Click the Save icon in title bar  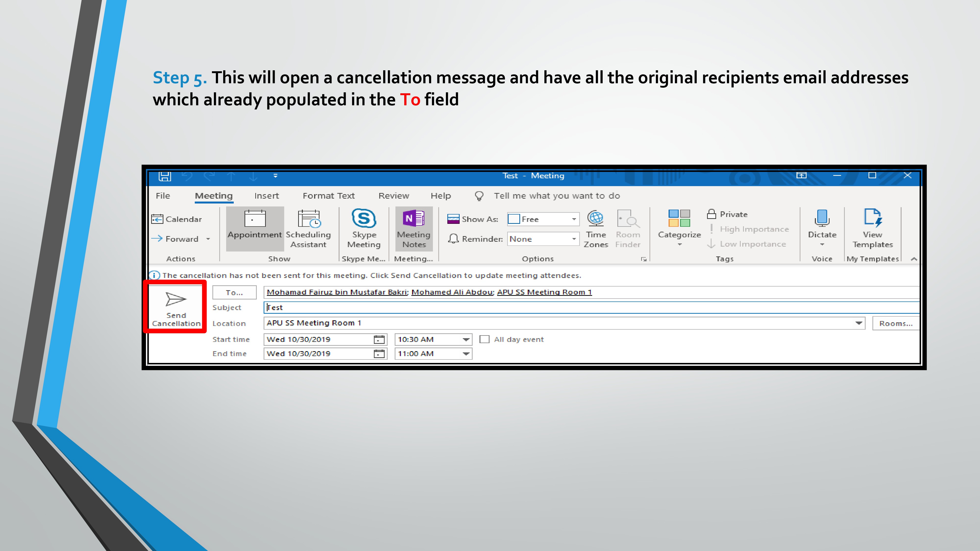point(165,176)
